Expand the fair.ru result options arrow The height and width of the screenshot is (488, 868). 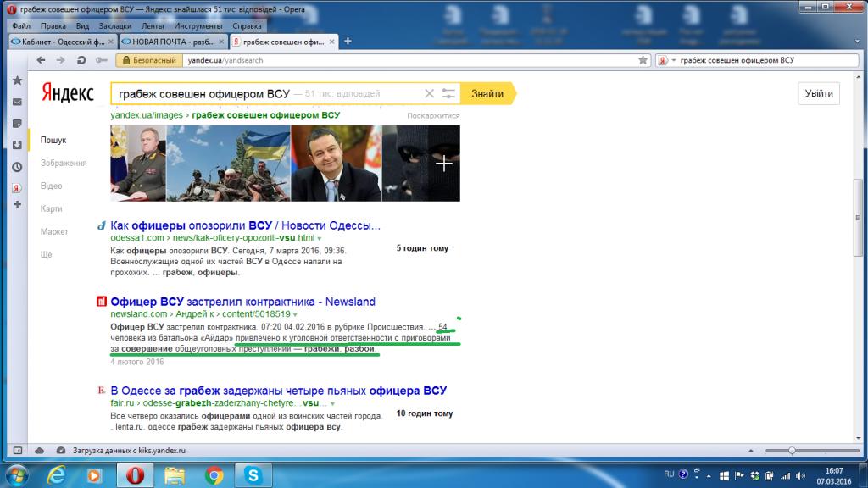coord(332,404)
